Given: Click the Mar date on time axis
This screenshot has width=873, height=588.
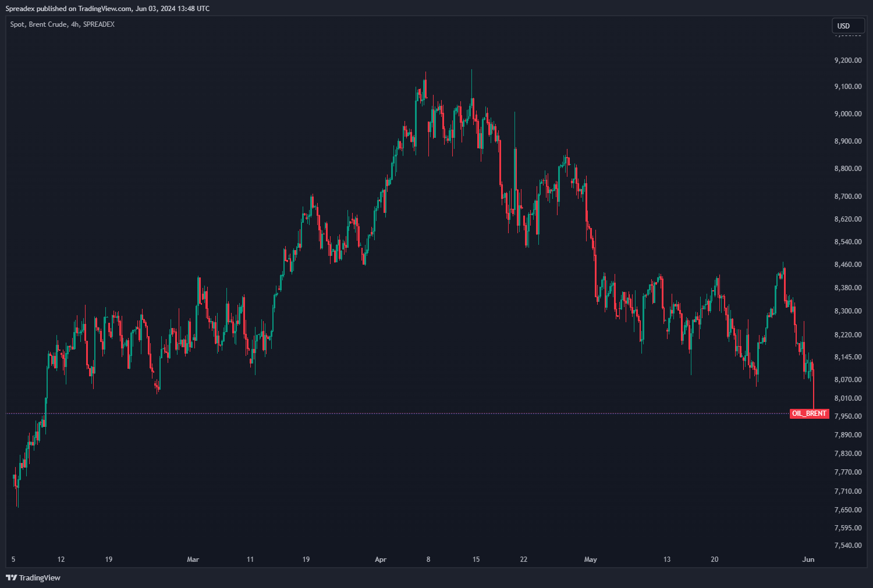Looking at the screenshot, I should pyautogui.click(x=193, y=560).
